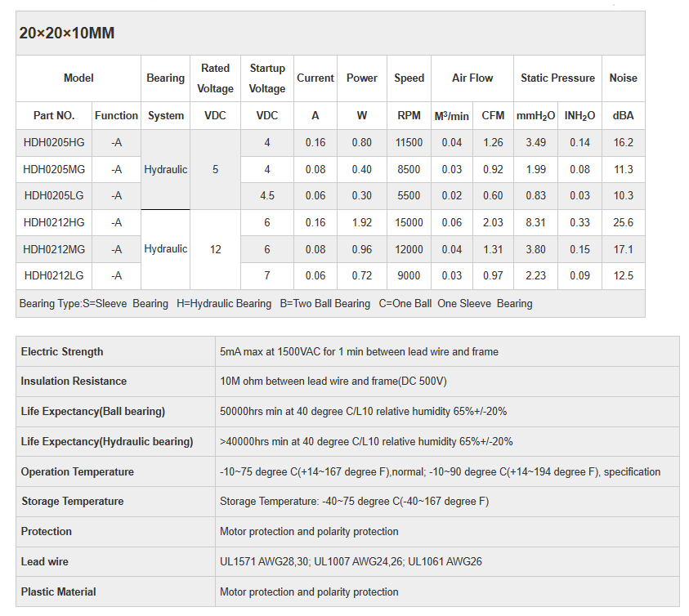Click the 5mA max at 1500VAC description

click(359, 352)
